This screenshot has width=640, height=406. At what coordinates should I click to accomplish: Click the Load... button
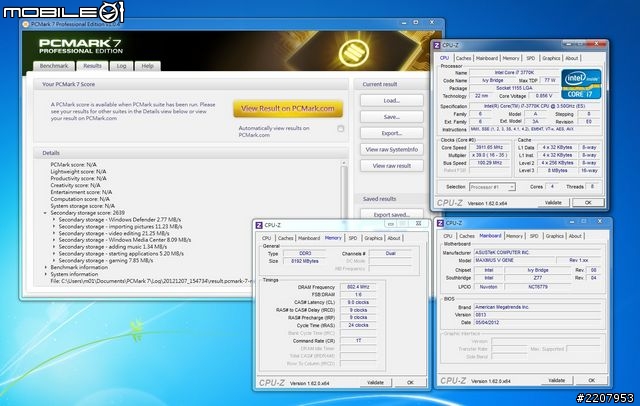391,100
